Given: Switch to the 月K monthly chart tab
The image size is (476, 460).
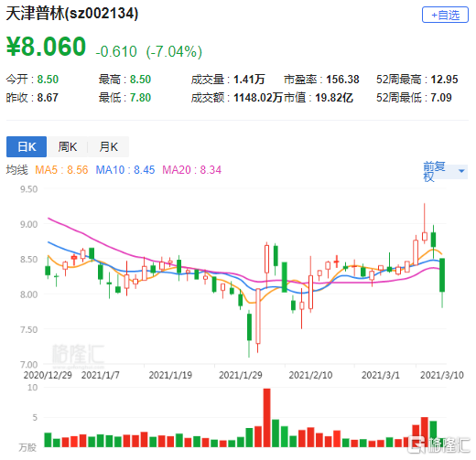Looking at the screenshot, I should [x=108, y=146].
